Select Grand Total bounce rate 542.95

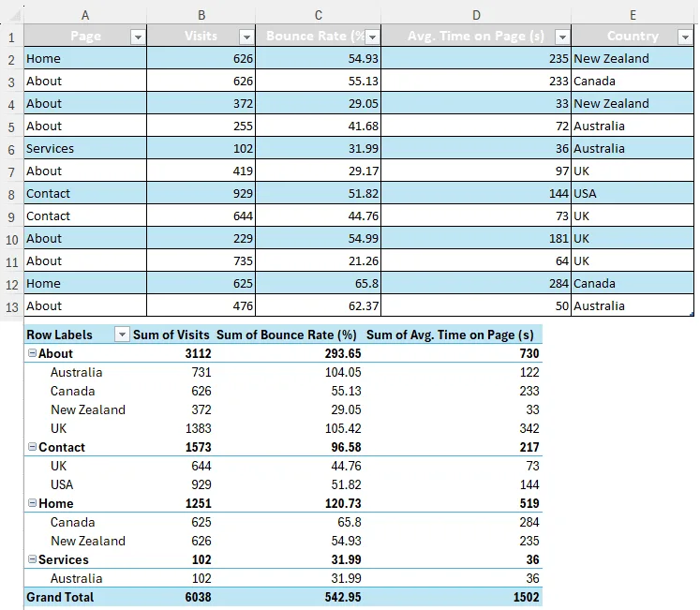(x=343, y=597)
